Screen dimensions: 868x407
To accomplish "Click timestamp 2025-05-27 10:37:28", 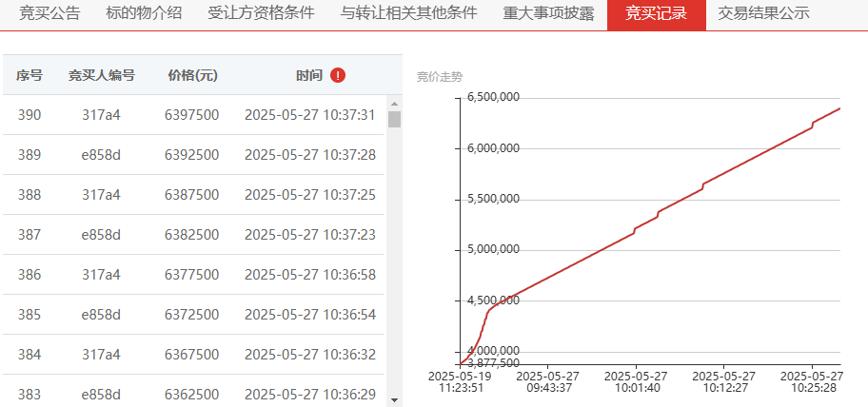I will tap(310, 155).
